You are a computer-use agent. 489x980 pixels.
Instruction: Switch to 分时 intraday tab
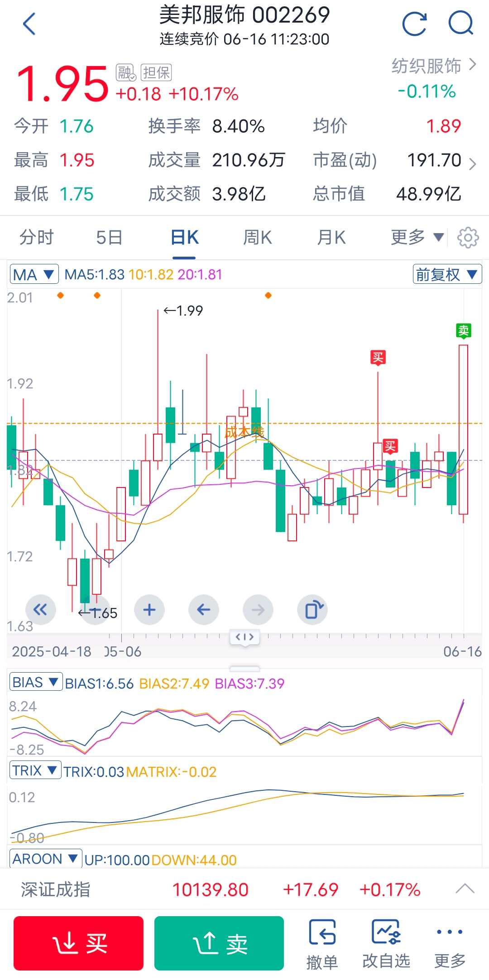point(36,237)
